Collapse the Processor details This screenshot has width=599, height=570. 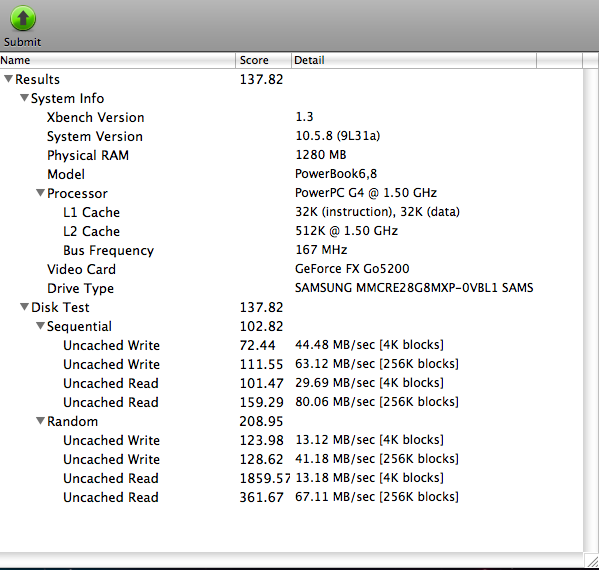click(40, 193)
